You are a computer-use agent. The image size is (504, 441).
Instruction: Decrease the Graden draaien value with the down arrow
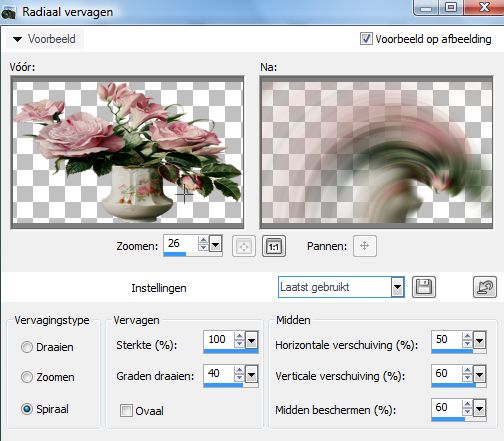pos(239,377)
